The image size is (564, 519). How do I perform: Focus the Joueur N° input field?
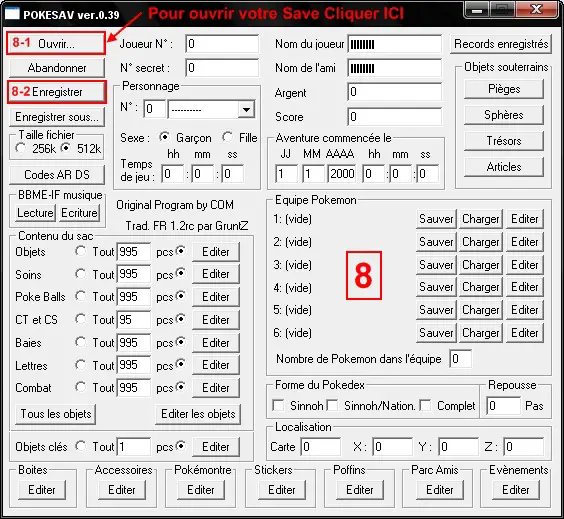pos(222,44)
